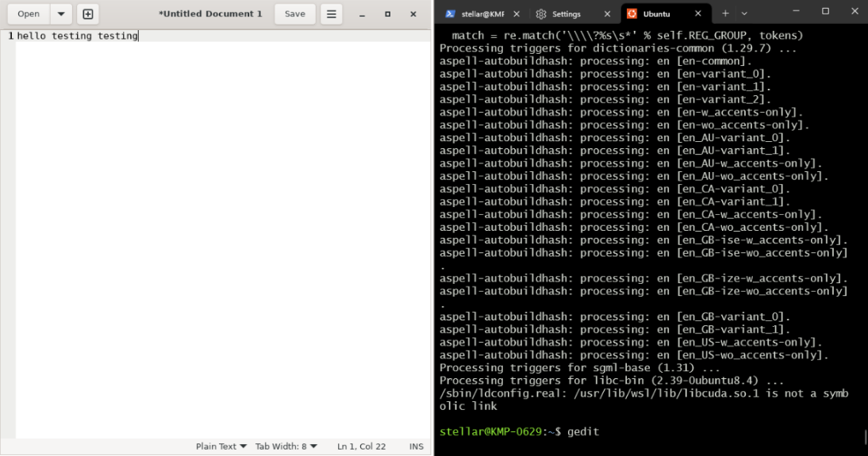Click the terminal vertical scrollbar thumb

pyautogui.click(x=866, y=437)
